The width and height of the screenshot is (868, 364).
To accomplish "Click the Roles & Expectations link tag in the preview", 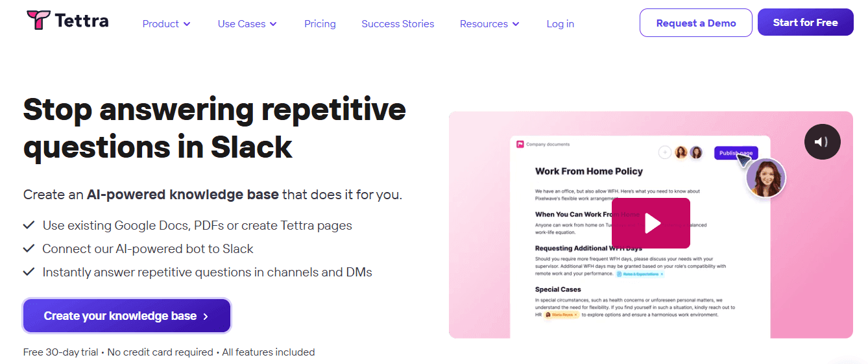I will pyautogui.click(x=640, y=274).
